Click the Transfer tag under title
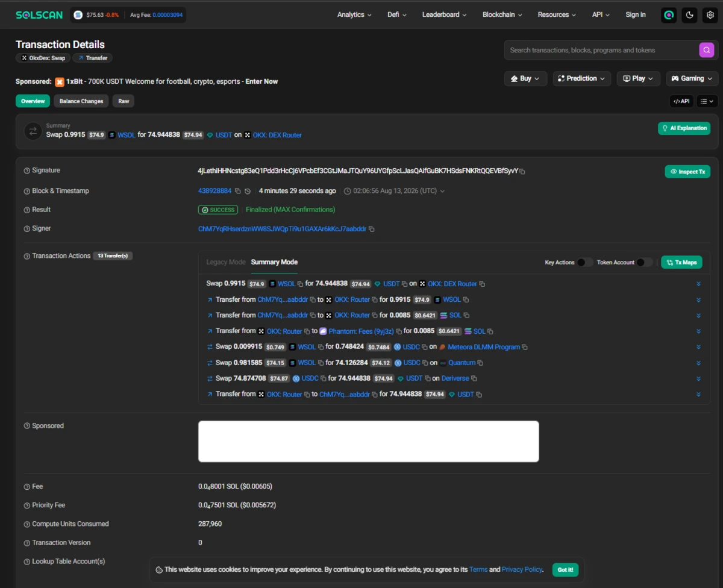723x588 pixels. (x=93, y=58)
